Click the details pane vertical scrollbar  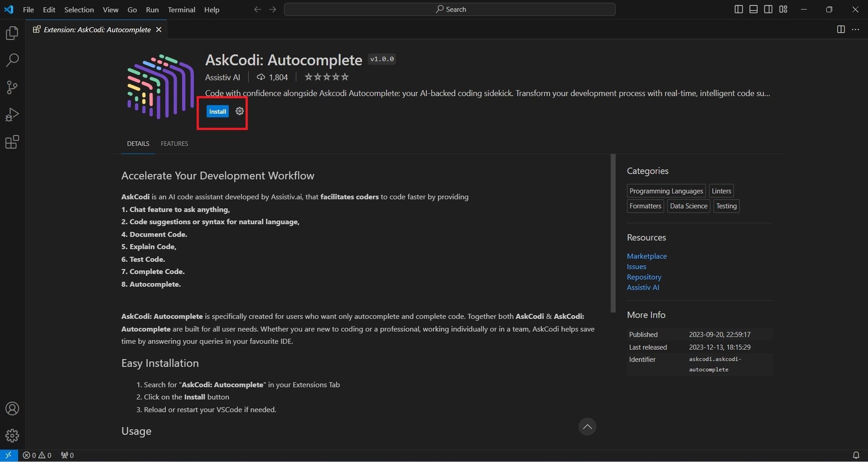(613, 233)
